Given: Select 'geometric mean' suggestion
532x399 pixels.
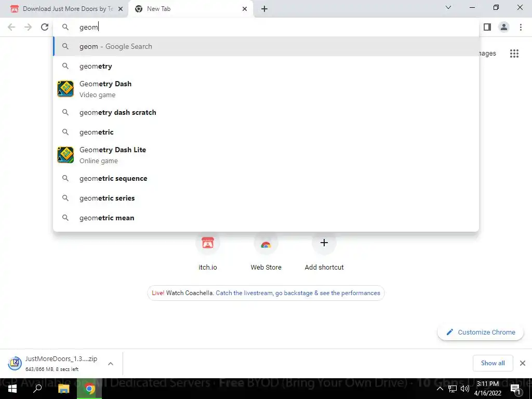Looking at the screenshot, I should 266,218.
